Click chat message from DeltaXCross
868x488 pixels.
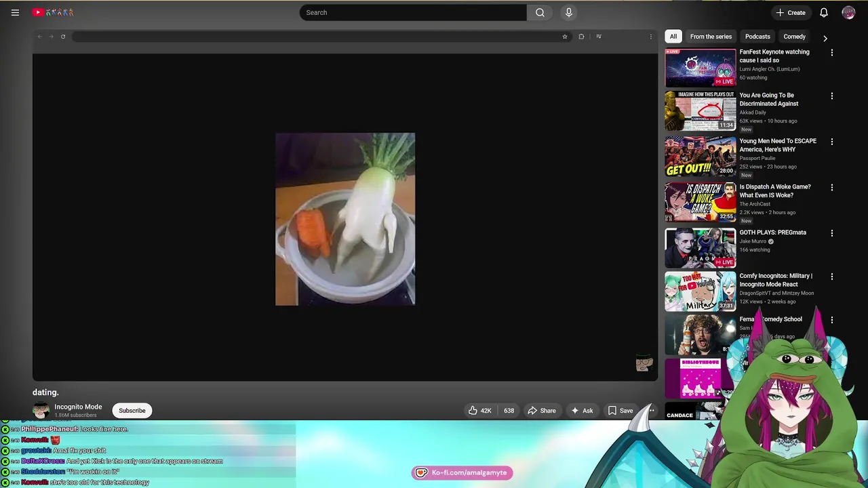[122, 461]
